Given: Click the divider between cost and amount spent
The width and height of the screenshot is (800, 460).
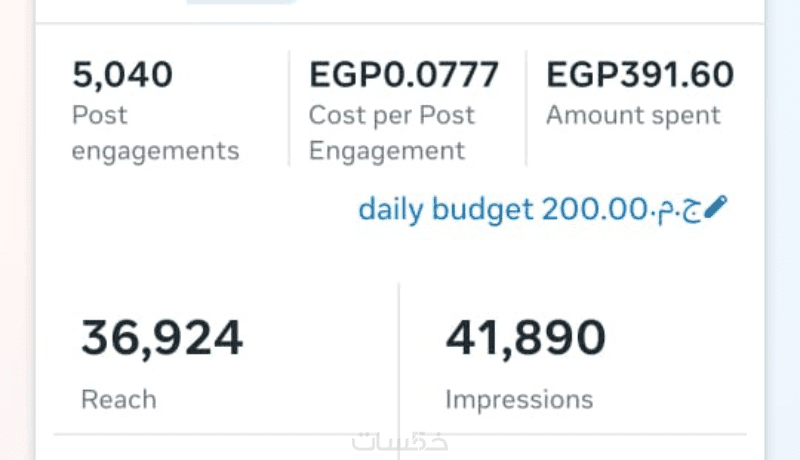Looking at the screenshot, I should coord(526,108).
